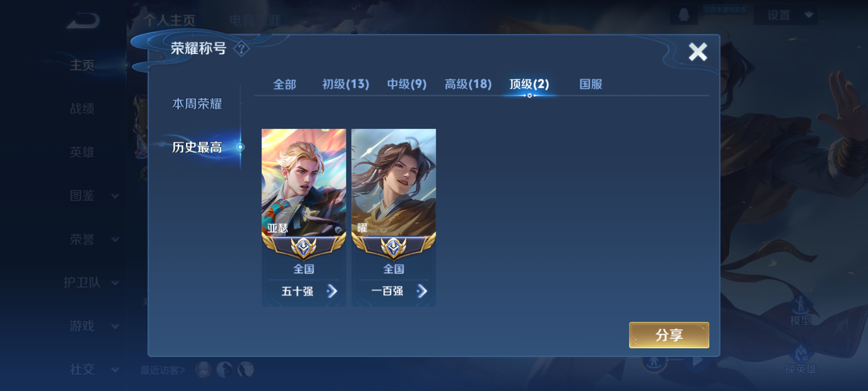Open the 荣耀称号 help question mark icon
The width and height of the screenshot is (868, 391).
click(241, 49)
